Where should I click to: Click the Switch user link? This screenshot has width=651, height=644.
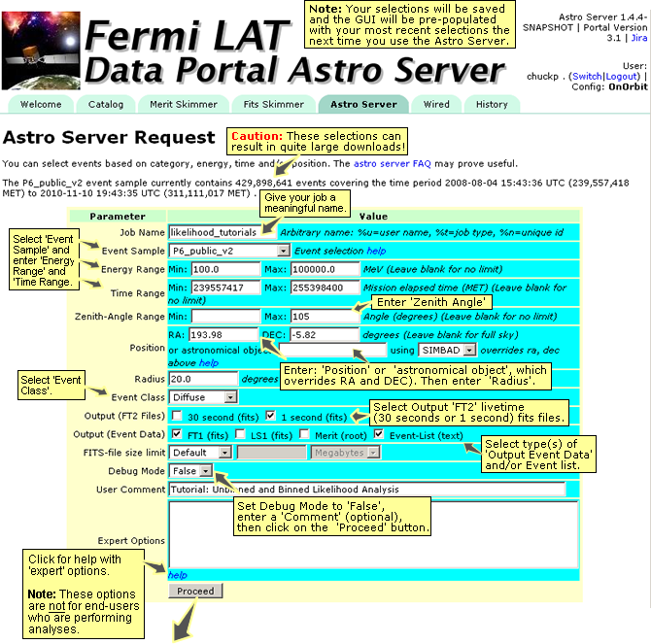point(587,77)
